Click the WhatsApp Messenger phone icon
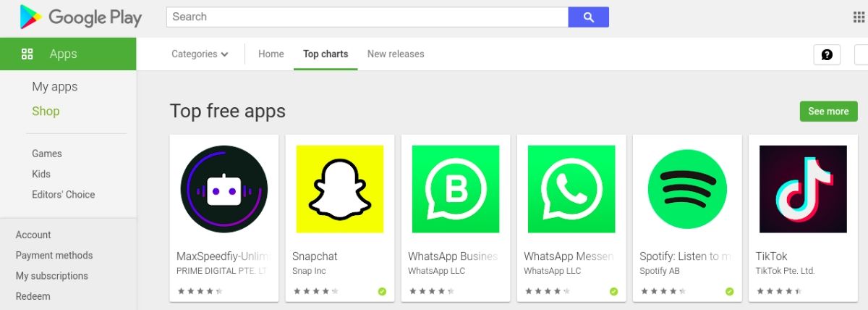 [571, 189]
